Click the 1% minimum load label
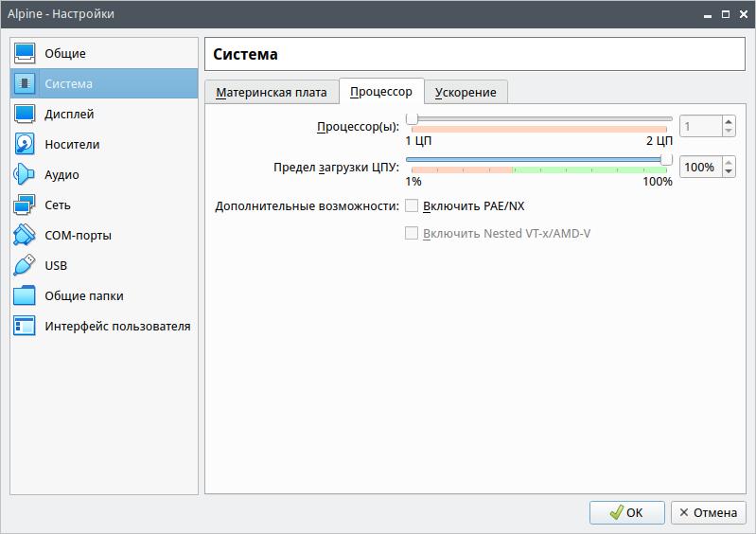This screenshot has height=534, width=756. (413, 182)
